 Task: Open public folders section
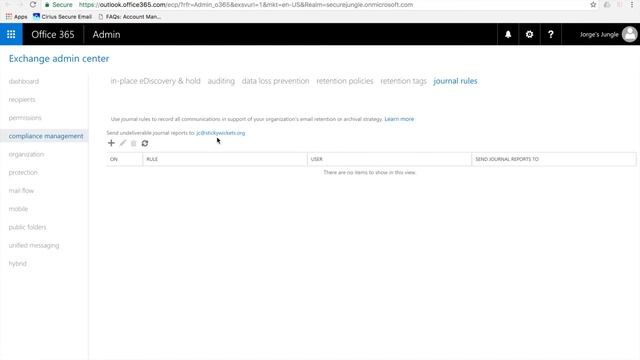coord(27,227)
